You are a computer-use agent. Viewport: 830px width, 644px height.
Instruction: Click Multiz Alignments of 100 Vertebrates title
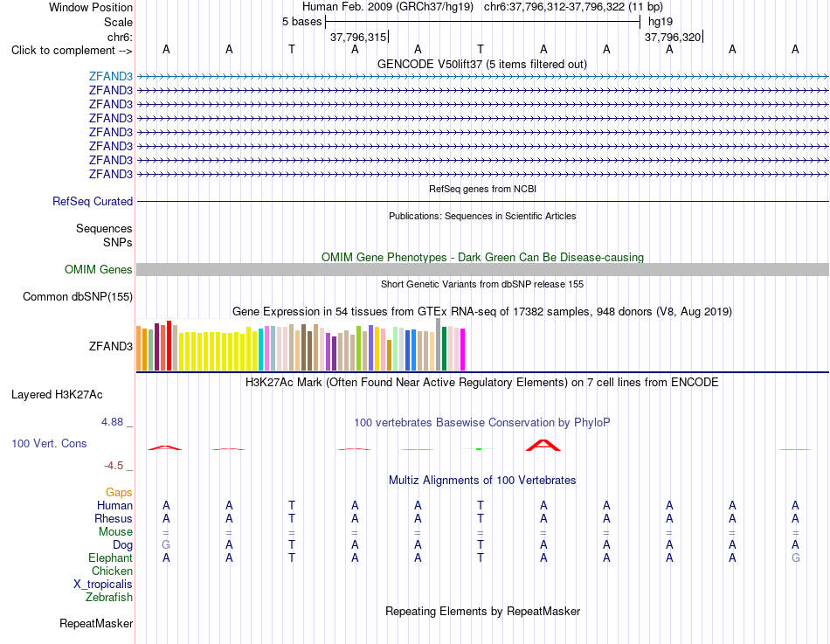click(x=482, y=481)
